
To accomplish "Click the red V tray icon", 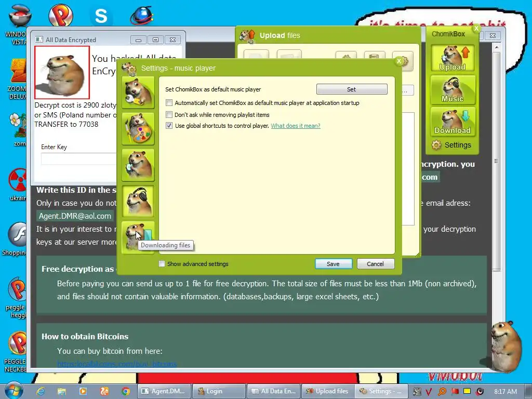I will click(429, 392).
